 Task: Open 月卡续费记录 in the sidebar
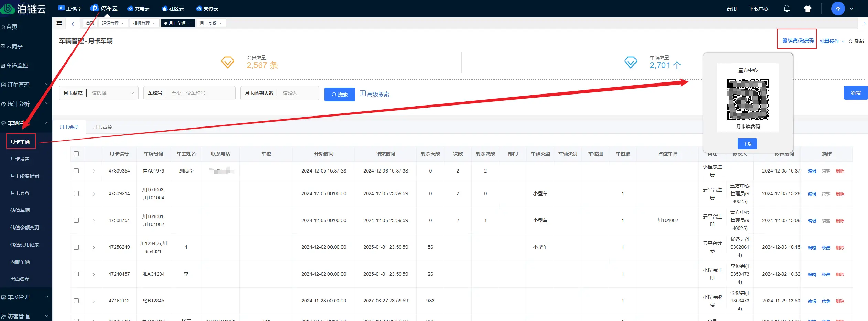pos(25,176)
